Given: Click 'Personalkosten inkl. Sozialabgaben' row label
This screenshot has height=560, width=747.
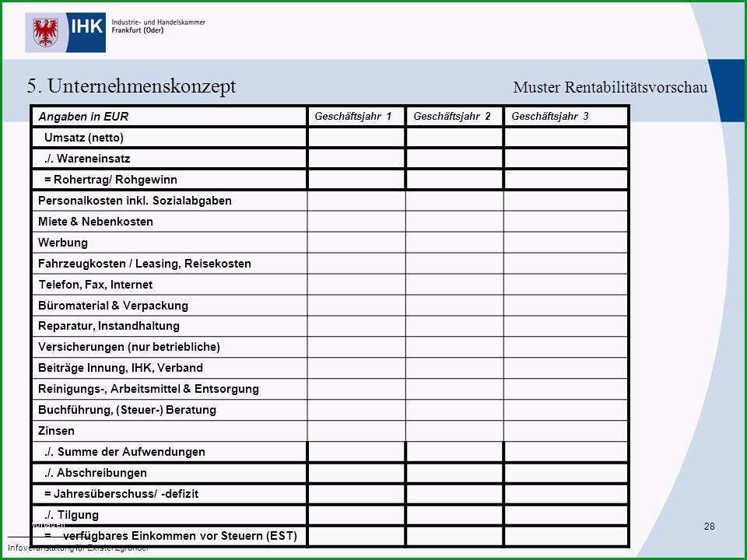Looking at the screenshot, I should pyautogui.click(x=135, y=201).
